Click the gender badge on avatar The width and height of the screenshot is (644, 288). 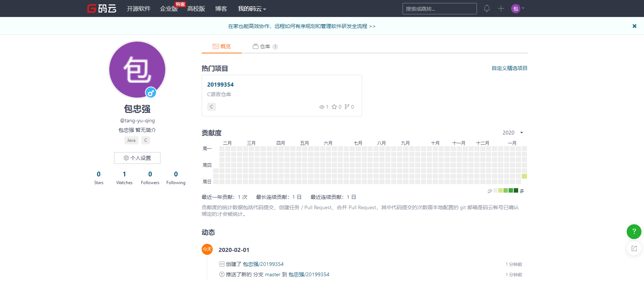click(151, 93)
